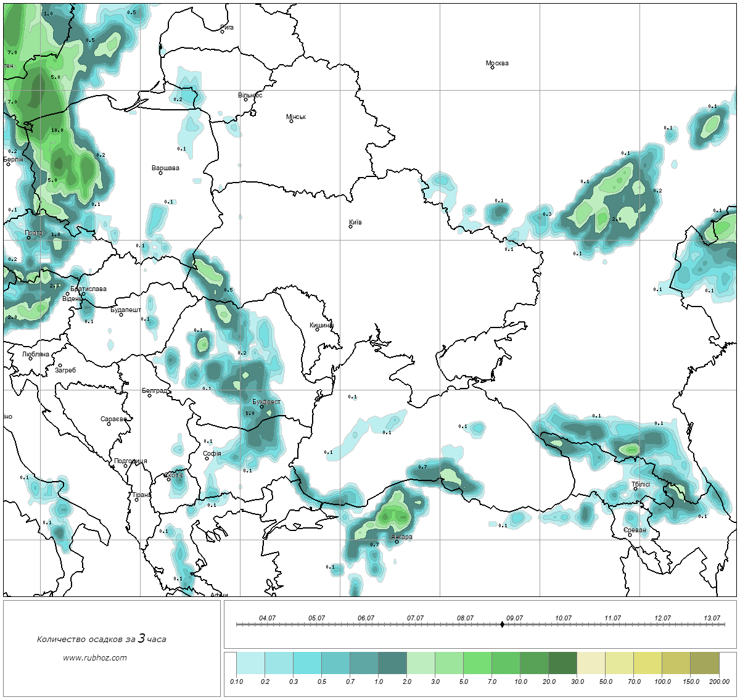Click the lightest cyan 0.10 legend swatch
Viewport: 740px width, 700px height.
(250, 664)
